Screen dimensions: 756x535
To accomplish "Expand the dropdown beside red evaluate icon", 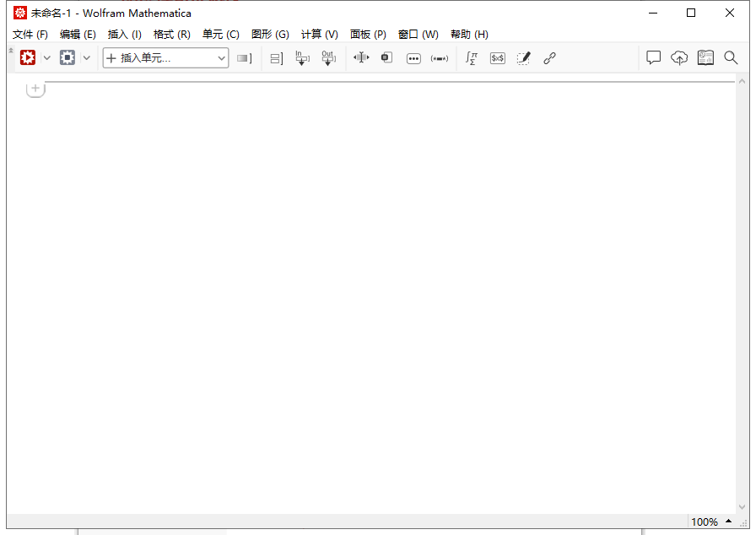I will 47,58.
